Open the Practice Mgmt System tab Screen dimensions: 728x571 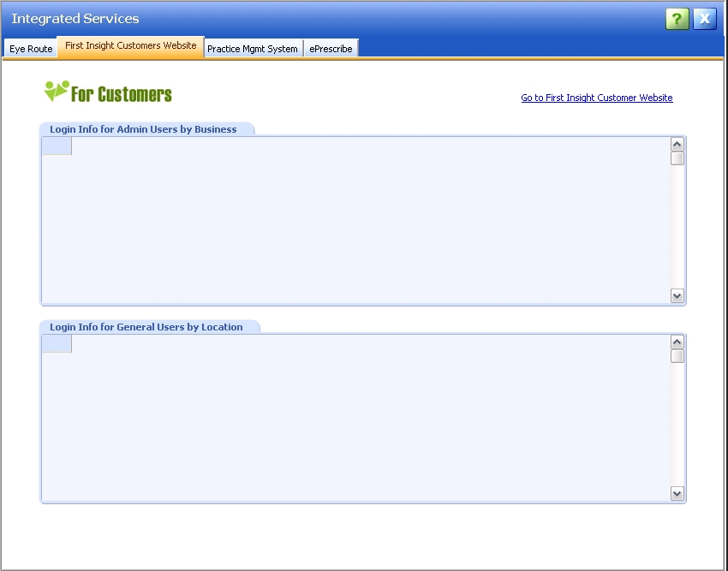coord(253,49)
